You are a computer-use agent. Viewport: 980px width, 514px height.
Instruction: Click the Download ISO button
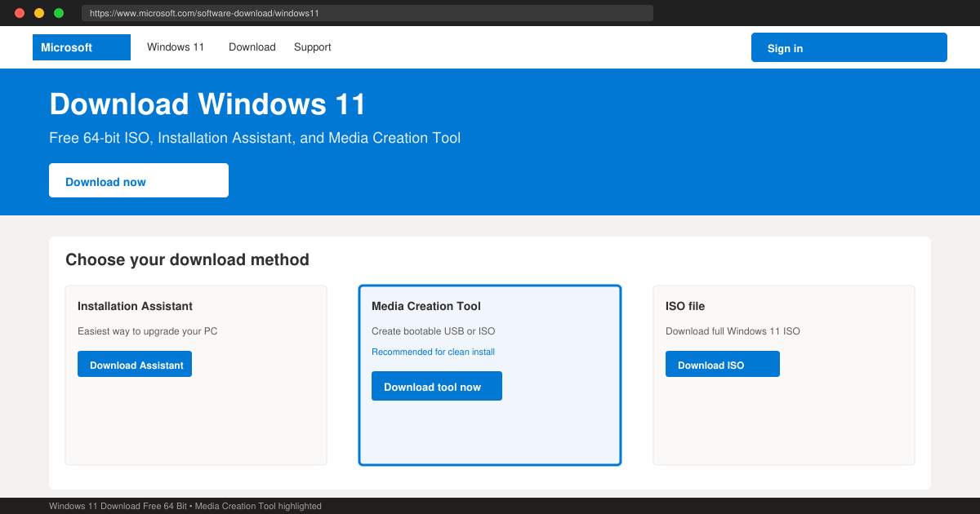coord(723,364)
